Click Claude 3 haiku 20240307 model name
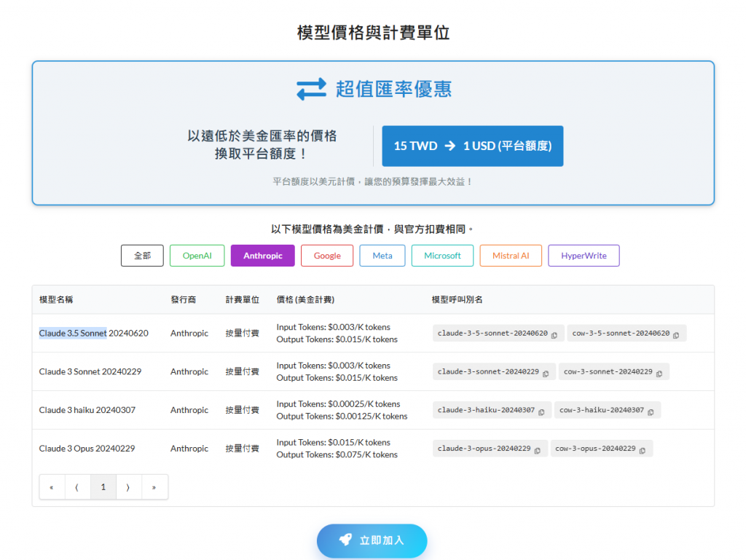 pyautogui.click(x=87, y=410)
